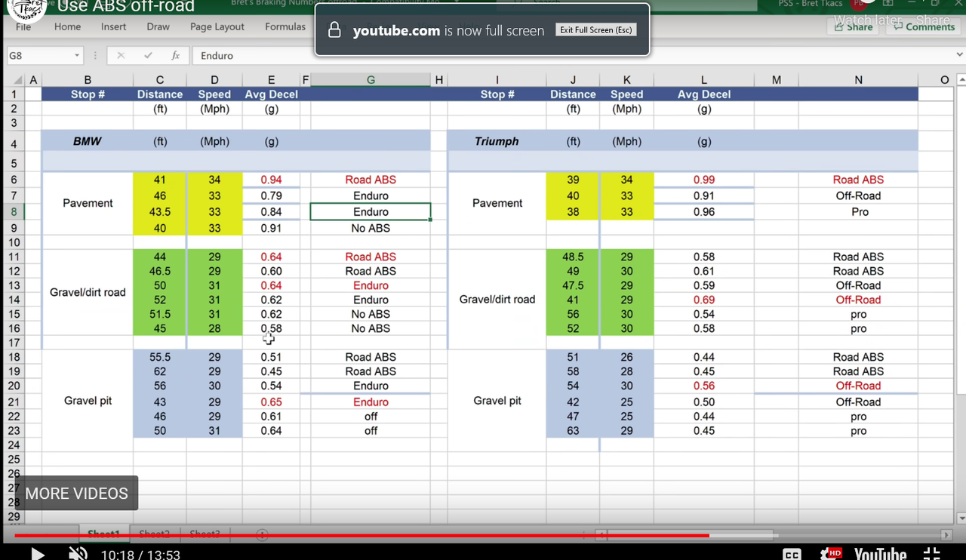Click cell K18 value 26

click(626, 357)
